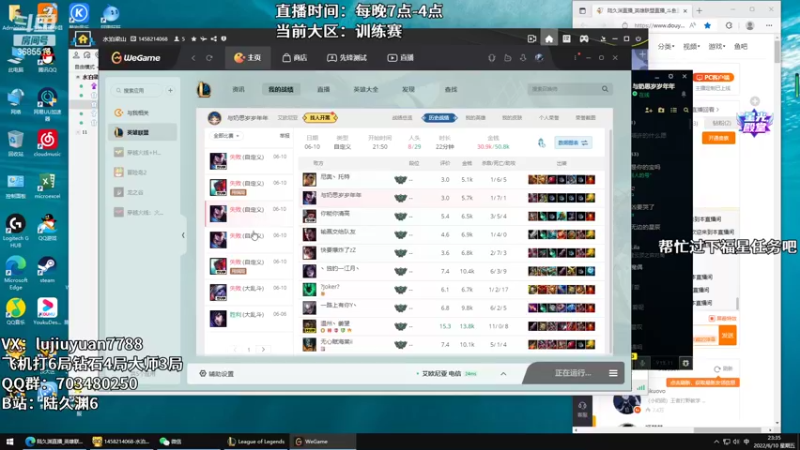Viewport: 800px width, 450px height.
Task: Open the 全部比赛 match filter dropdown
Action: click(x=226, y=136)
